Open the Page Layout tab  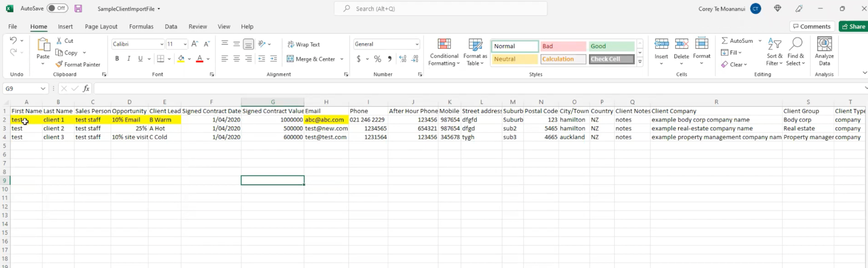point(101,27)
